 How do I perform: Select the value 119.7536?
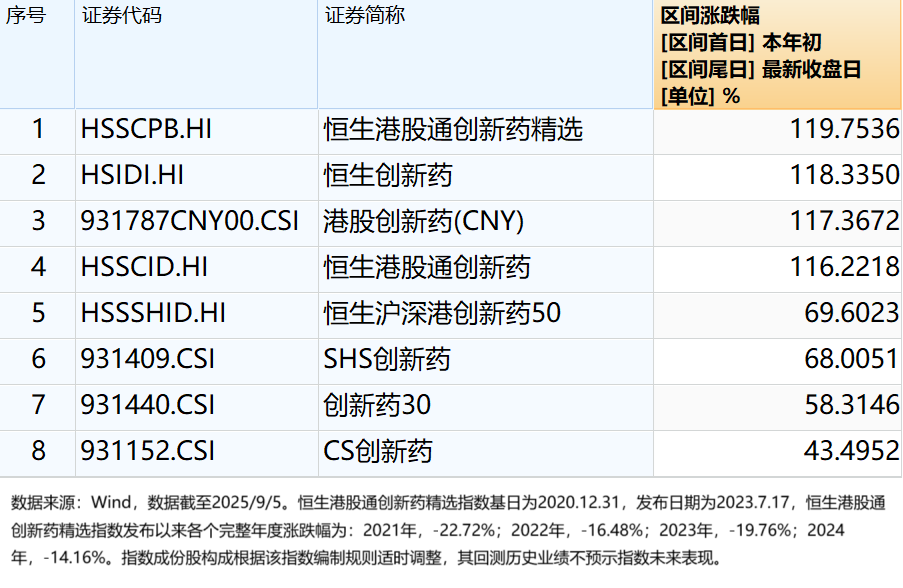[844, 129]
